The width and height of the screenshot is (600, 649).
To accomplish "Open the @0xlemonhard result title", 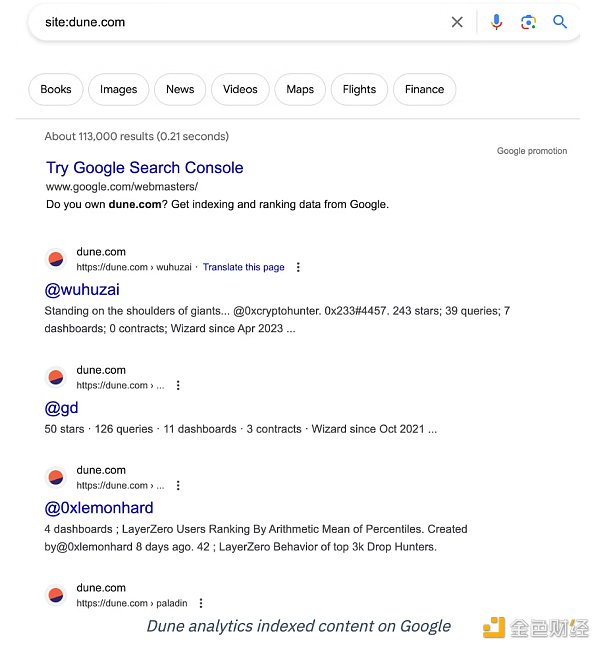I will click(x=99, y=508).
